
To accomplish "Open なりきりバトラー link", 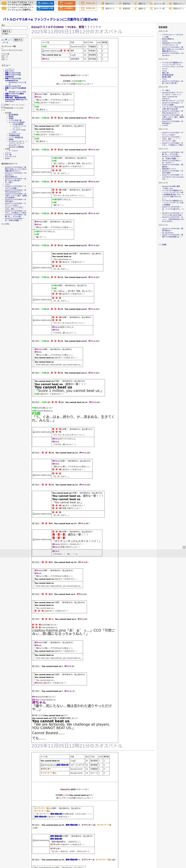I will [x=15, y=134].
